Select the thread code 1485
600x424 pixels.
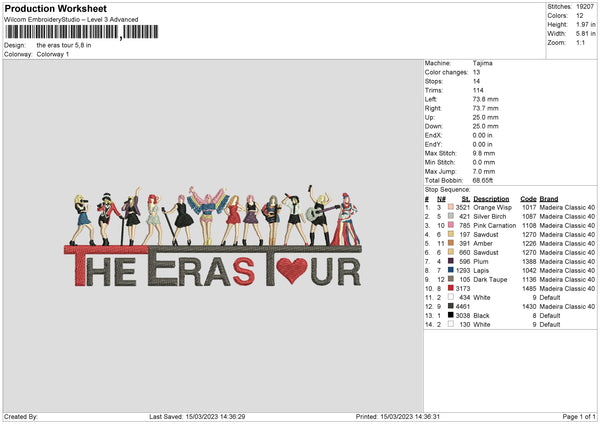tap(529, 289)
